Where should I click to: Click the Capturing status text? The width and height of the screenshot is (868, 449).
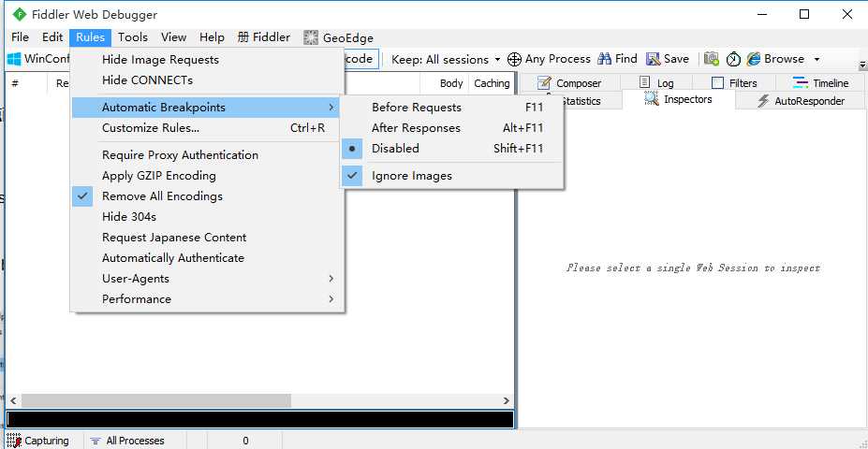pyautogui.click(x=47, y=441)
